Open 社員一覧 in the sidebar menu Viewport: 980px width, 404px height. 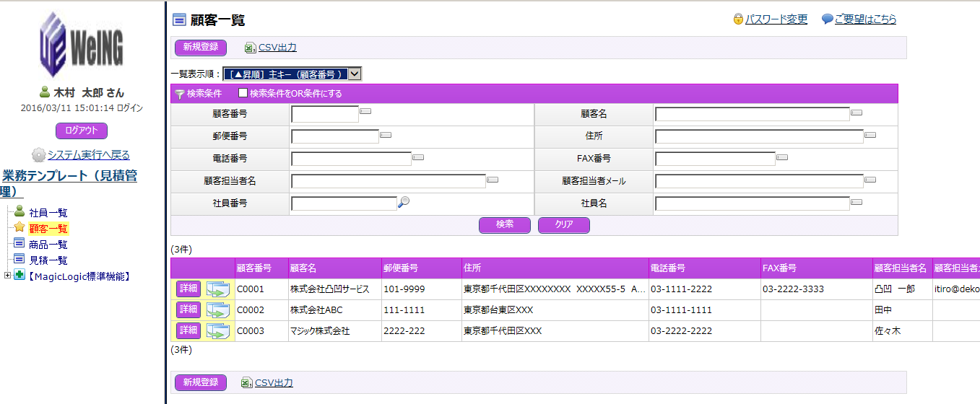(x=48, y=213)
